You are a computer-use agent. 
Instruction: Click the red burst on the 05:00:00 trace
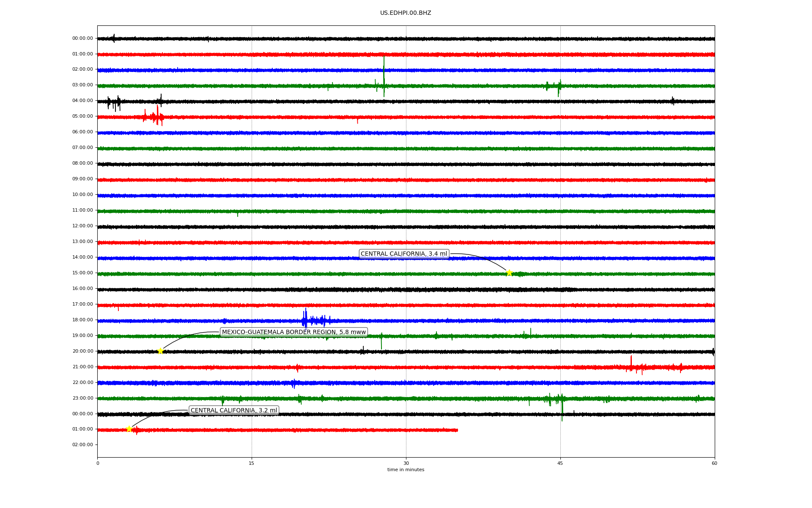tap(157, 117)
